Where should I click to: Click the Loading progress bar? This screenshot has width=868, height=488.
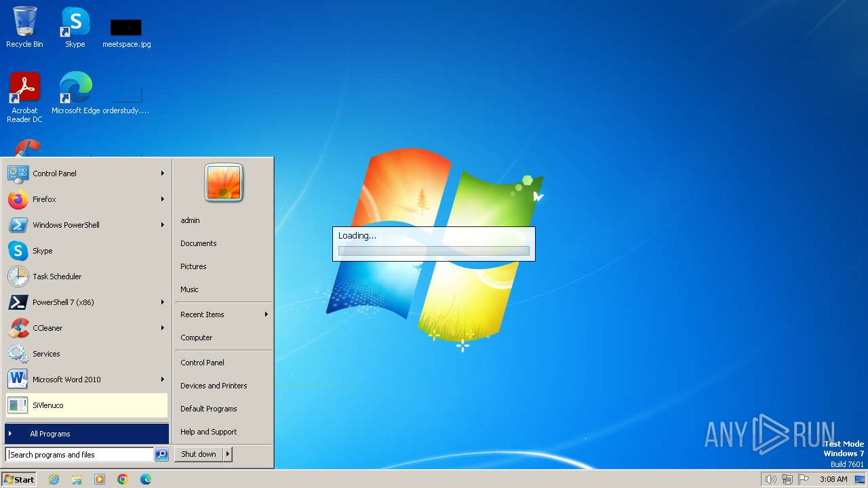434,251
